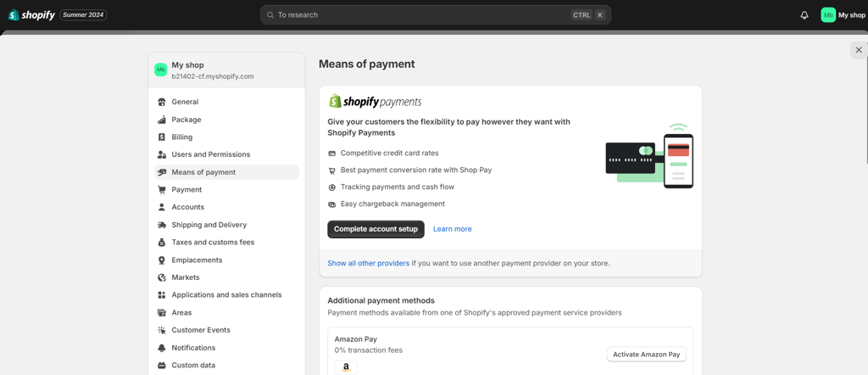The image size is (868, 375).
Task: Click the Shopify Payments logo
Action: pos(375,101)
